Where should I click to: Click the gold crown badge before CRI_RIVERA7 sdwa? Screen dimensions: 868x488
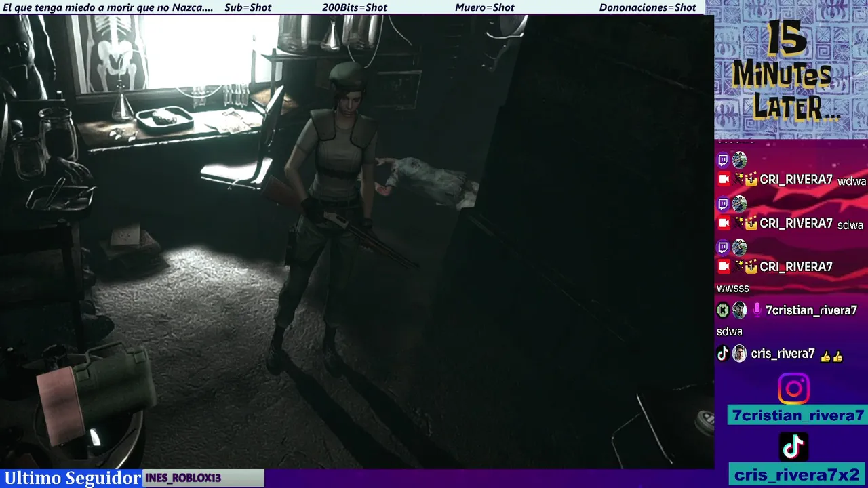[x=751, y=223]
